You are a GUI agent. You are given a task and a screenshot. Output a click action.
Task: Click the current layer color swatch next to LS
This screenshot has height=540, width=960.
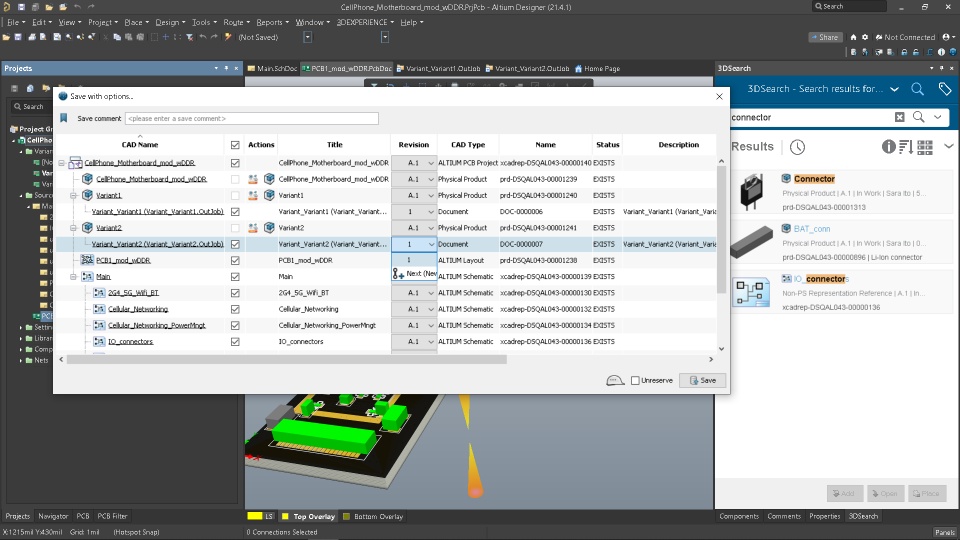pyautogui.click(x=255, y=516)
